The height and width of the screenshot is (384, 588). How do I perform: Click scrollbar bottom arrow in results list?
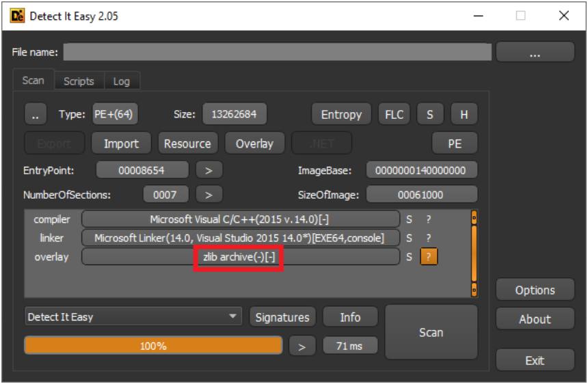(x=474, y=290)
